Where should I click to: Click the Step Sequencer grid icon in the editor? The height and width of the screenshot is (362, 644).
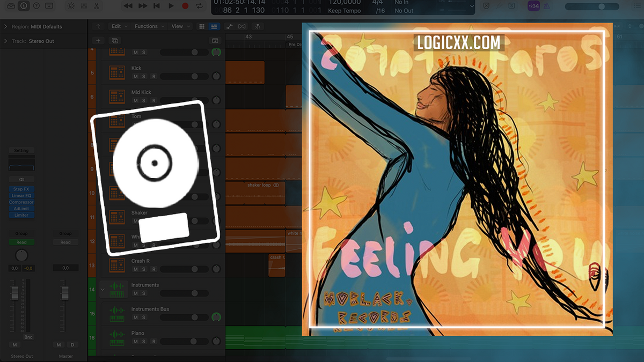coord(202,26)
